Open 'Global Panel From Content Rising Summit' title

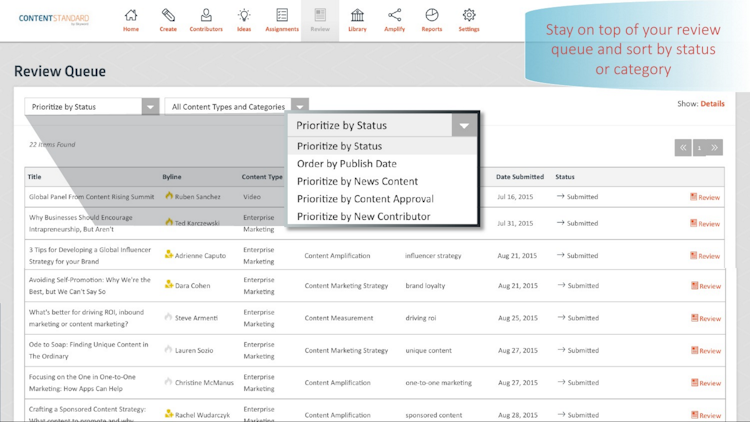point(91,197)
